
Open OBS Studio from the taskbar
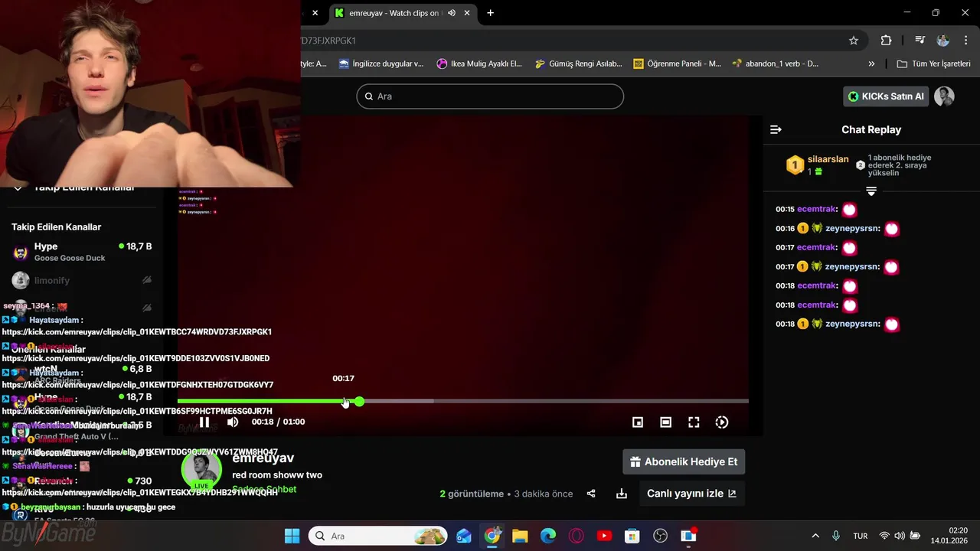point(661,536)
